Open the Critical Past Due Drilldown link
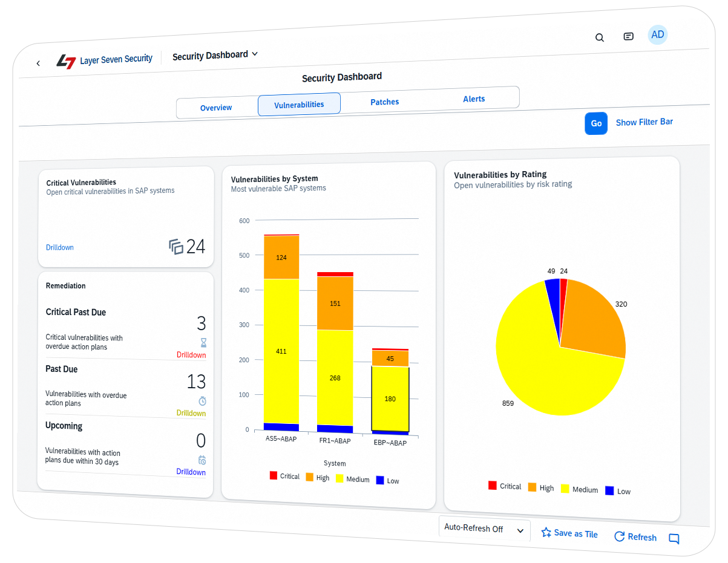The height and width of the screenshot is (563, 728). [x=191, y=355]
